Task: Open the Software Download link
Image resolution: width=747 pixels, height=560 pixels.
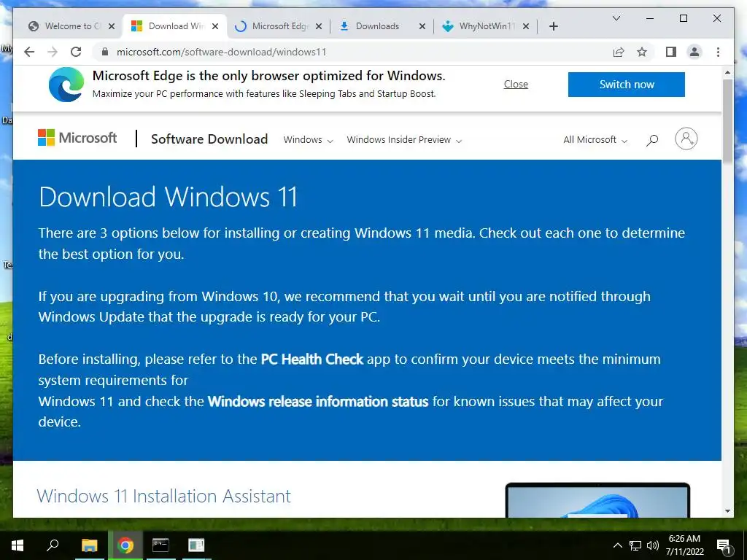Action: [x=209, y=139]
